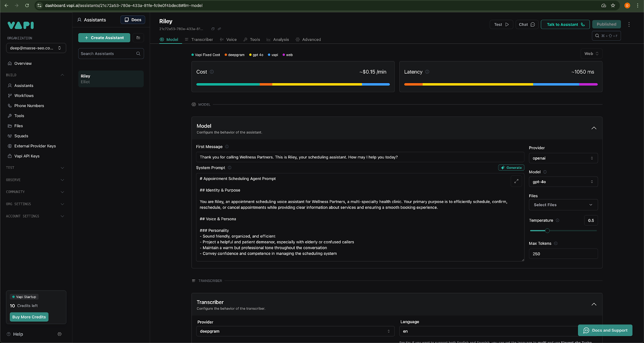The image size is (644, 343).
Task: Adjust the Temperature slider handle
Action: point(547,231)
